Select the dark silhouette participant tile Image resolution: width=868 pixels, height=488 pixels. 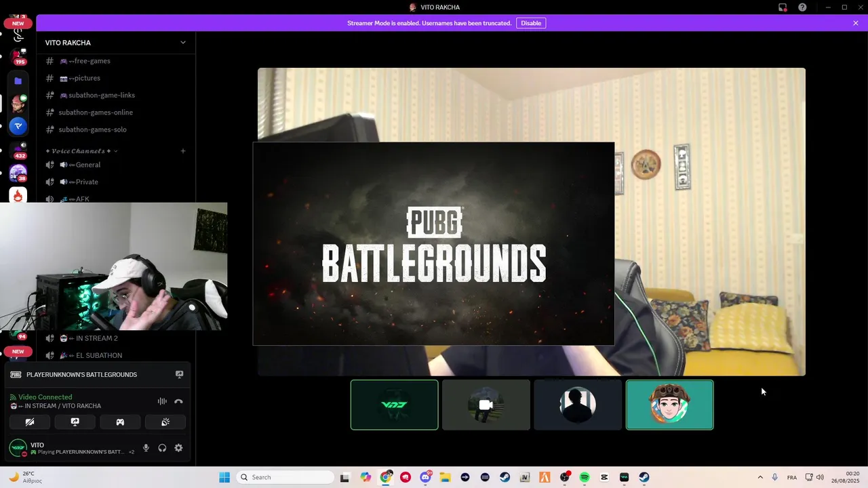tap(578, 405)
